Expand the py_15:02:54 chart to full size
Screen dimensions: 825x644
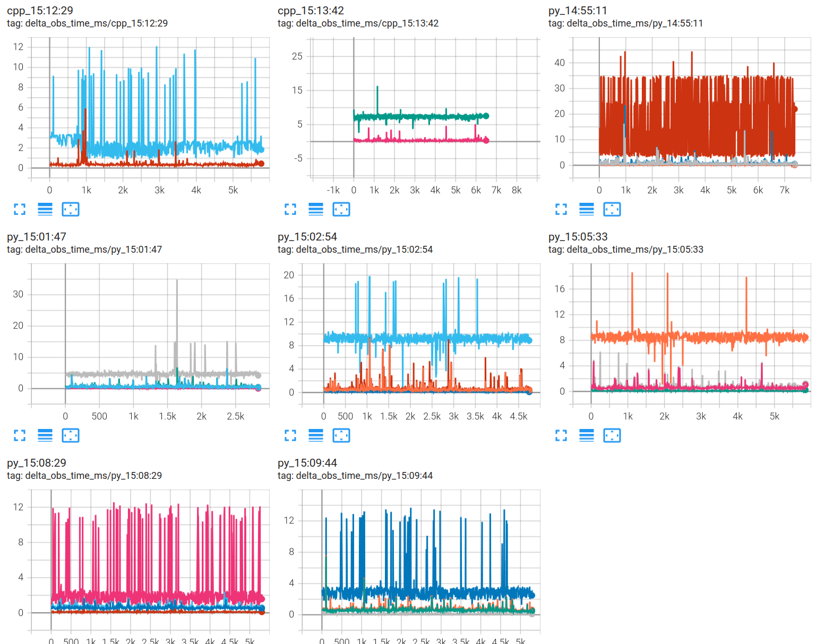click(x=290, y=435)
